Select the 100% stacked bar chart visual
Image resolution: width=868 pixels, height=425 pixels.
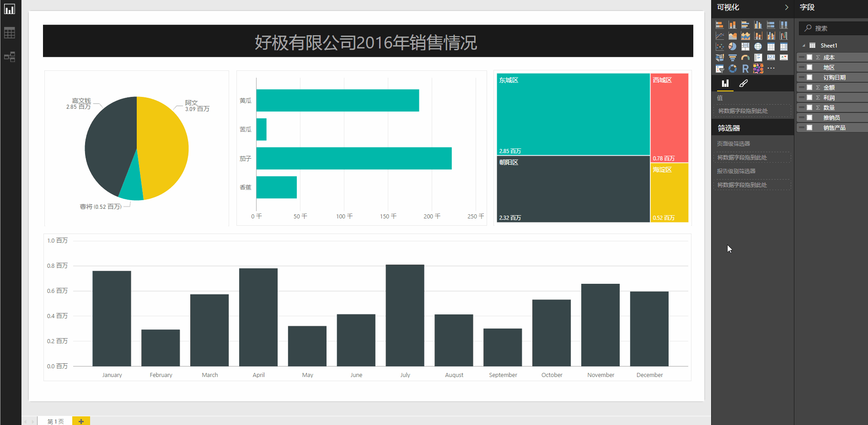[x=771, y=25]
